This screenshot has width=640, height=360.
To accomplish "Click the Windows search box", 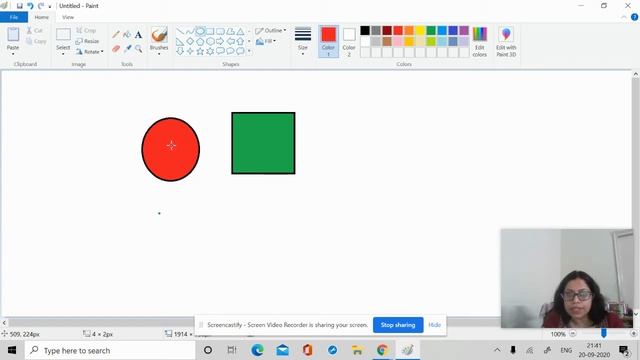I will tap(110, 350).
